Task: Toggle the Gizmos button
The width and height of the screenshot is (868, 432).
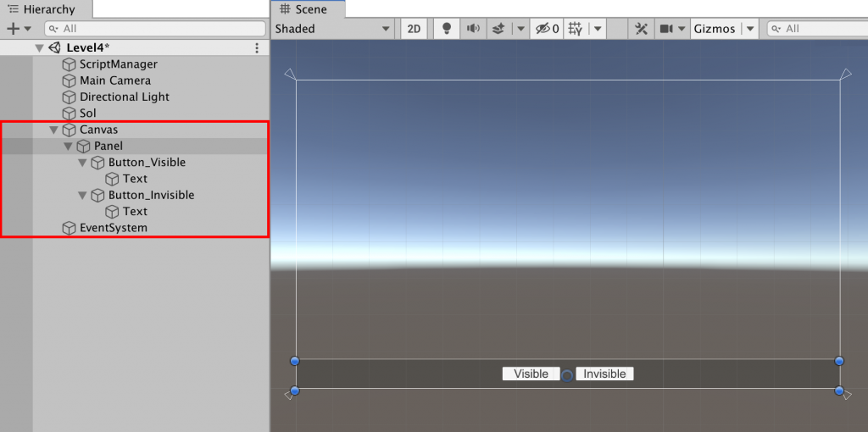Action: 715,29
